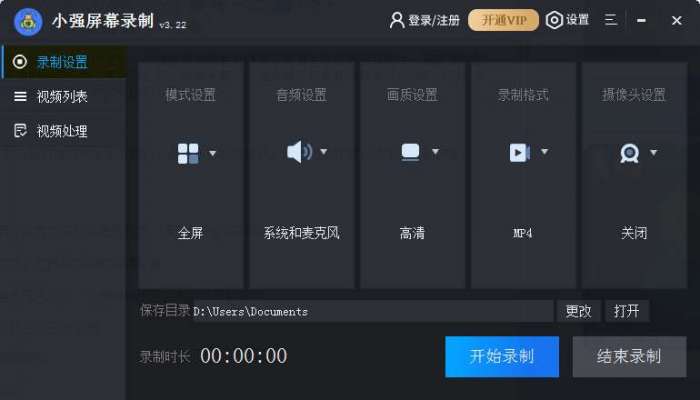
Task: Click the webcam camera icon
Action: coord(629,153)
